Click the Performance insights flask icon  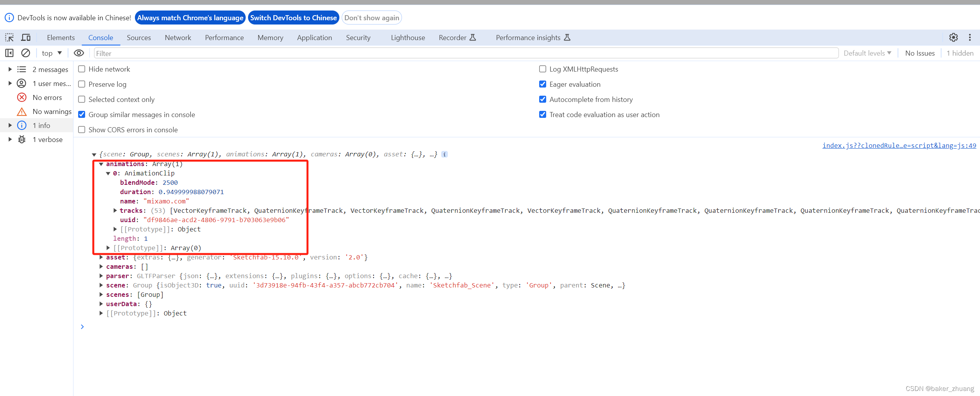[567, 37]
